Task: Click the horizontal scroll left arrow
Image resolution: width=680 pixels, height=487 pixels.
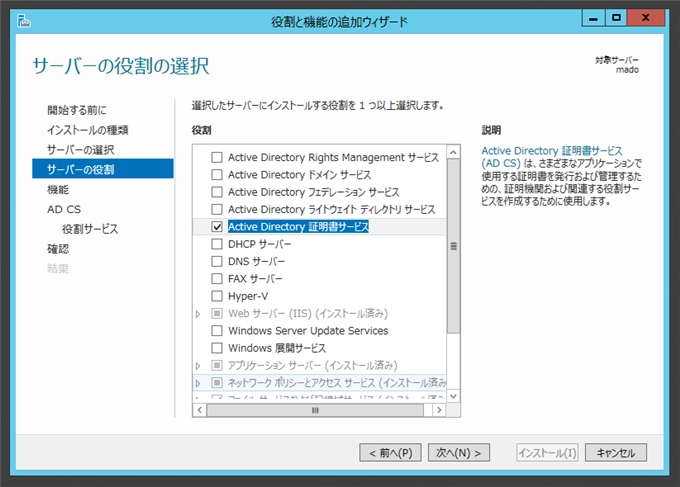Action: 199,410
